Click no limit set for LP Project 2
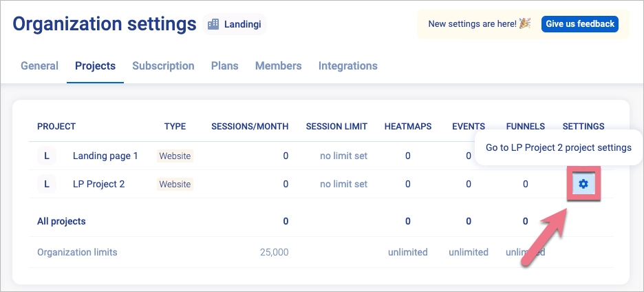The width and height of the screenshot is (644, 292). 343,184
